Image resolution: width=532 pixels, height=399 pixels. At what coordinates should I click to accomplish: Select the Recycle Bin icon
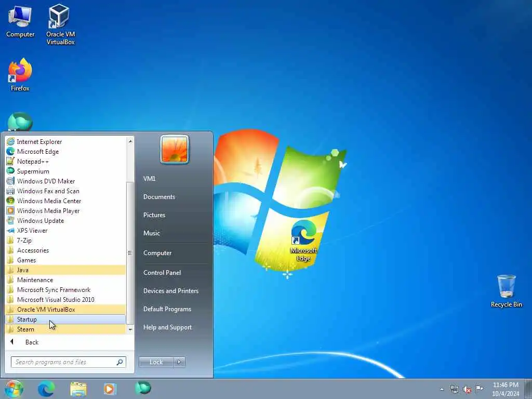506,291
